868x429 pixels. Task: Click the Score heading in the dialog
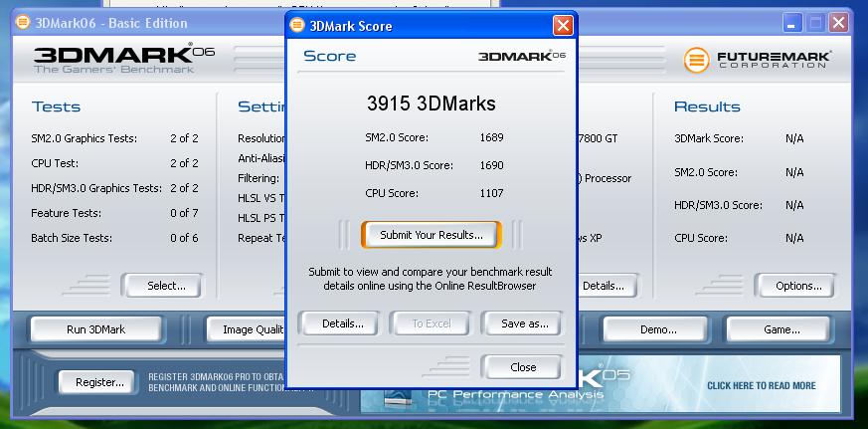click(330, 56)
